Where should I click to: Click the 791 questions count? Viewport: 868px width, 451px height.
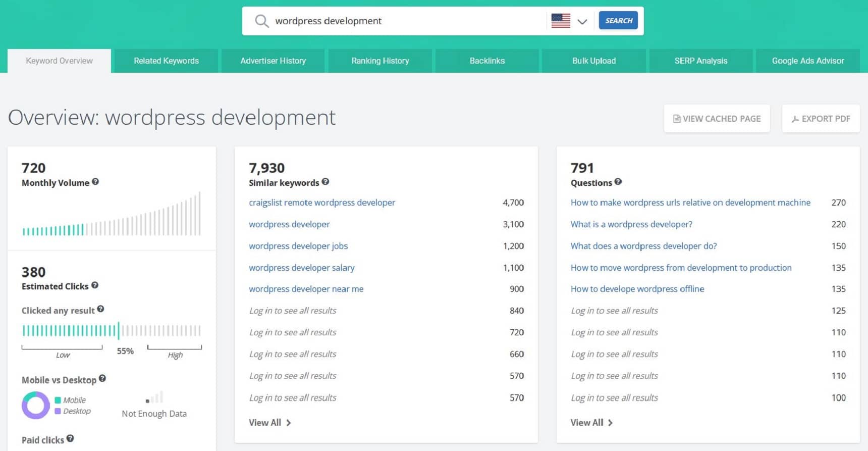click(x=582, y=168)
